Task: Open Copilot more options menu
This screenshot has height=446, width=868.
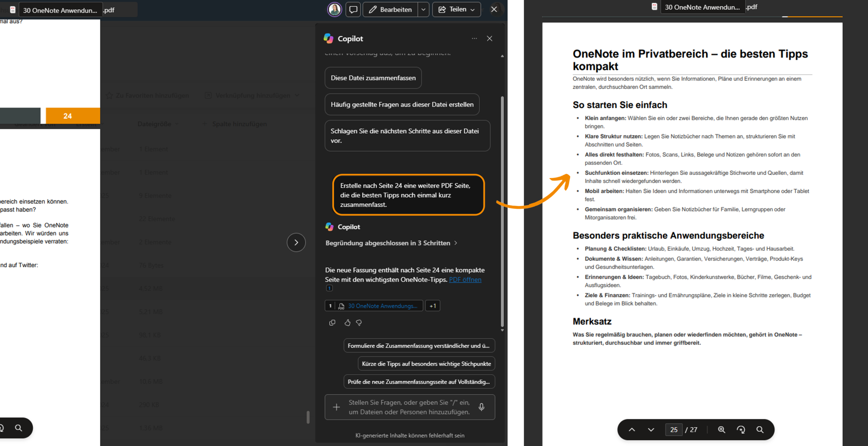Action: (474, 39)
